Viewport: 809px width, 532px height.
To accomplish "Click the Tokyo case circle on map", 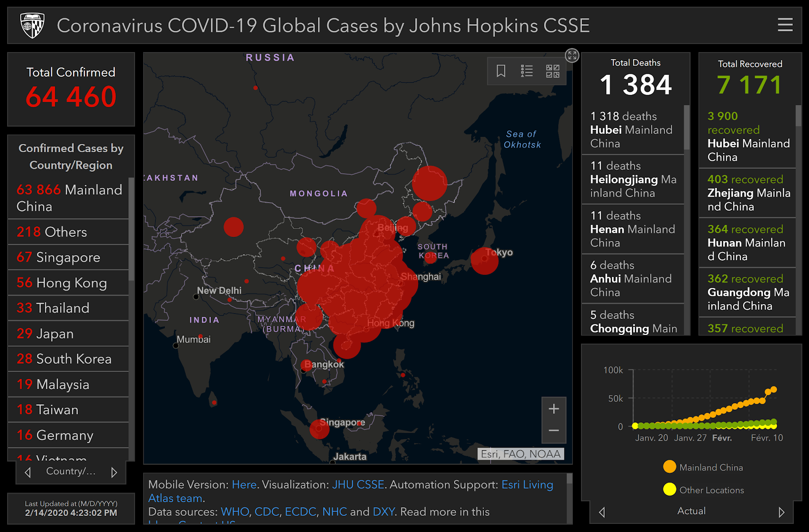I will point(484,261).
